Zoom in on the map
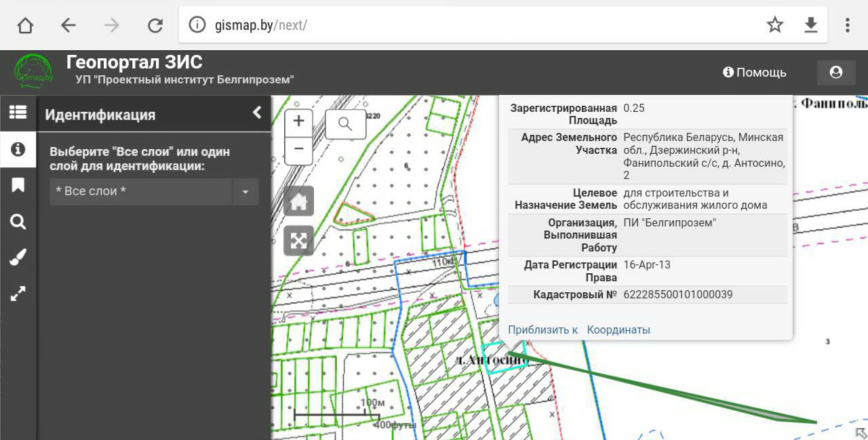The width and height of the screenshot is (868, 440). click(298, 123)
